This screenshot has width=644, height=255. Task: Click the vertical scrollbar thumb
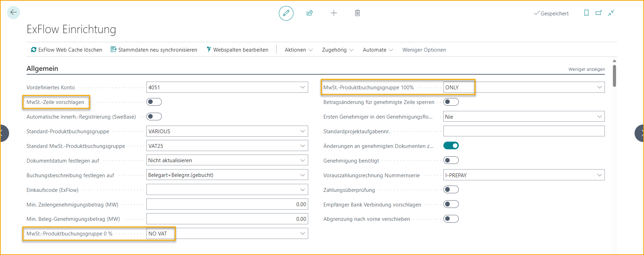[x=614, y=75]
